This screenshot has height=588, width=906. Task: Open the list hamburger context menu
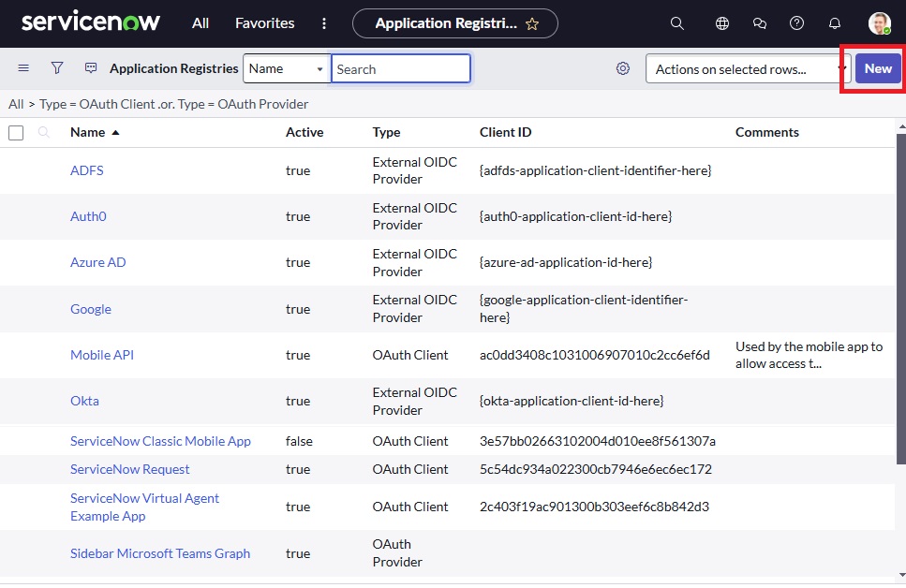pyautogui.click(x=23, y=68)
